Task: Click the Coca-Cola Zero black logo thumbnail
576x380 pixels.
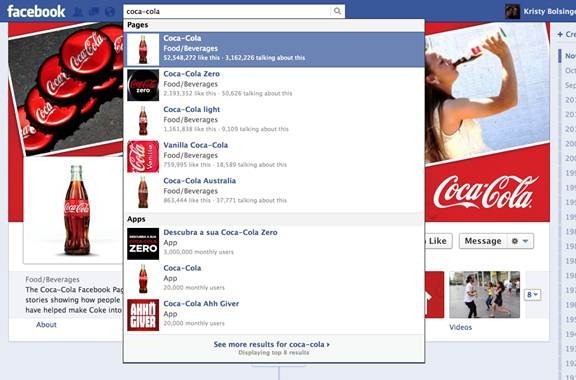Action: [143, 85]
